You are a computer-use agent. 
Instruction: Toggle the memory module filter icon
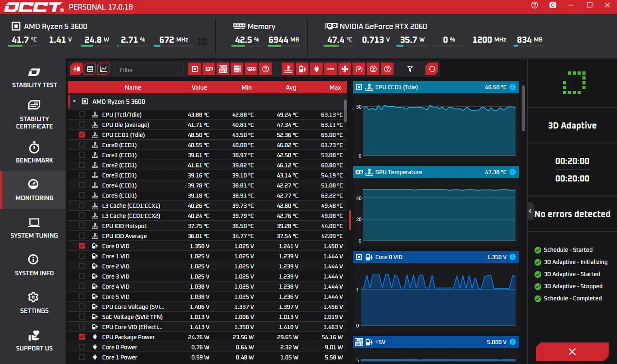(251, 69)
